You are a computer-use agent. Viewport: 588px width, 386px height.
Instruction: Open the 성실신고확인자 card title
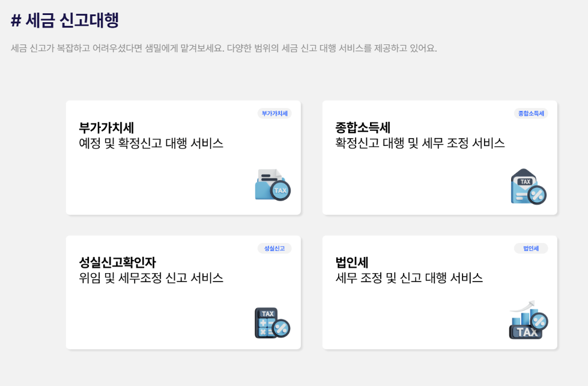click(117, 262)
